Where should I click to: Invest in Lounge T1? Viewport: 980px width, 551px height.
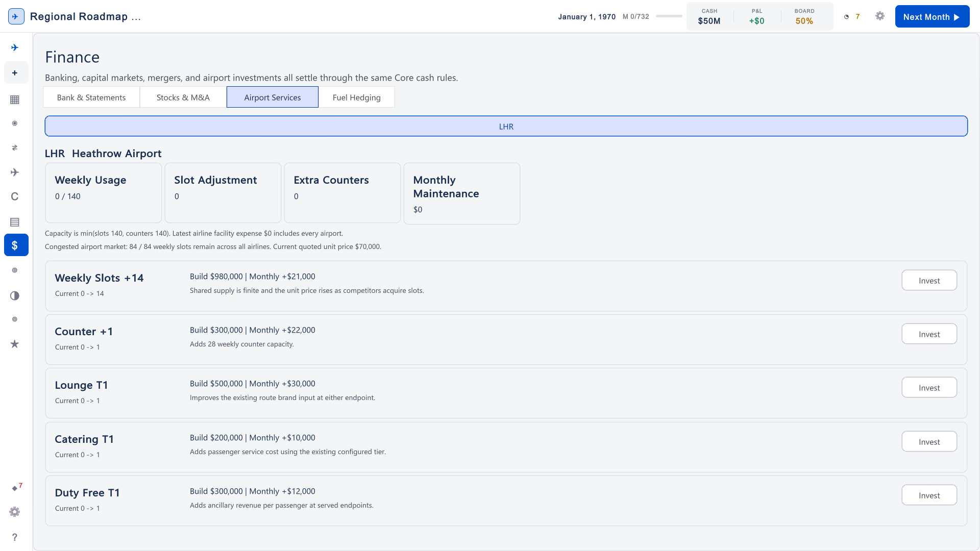click(929, 387)
